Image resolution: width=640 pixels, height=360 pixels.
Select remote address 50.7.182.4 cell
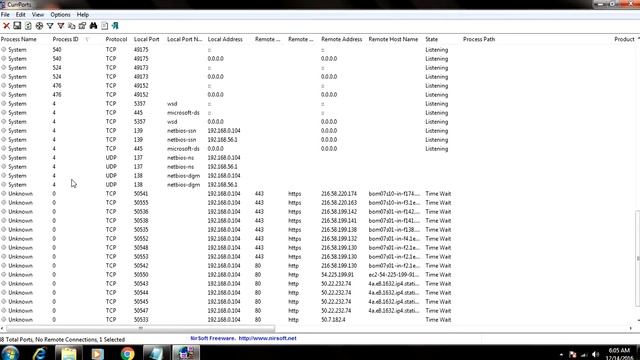pos(333,320)
